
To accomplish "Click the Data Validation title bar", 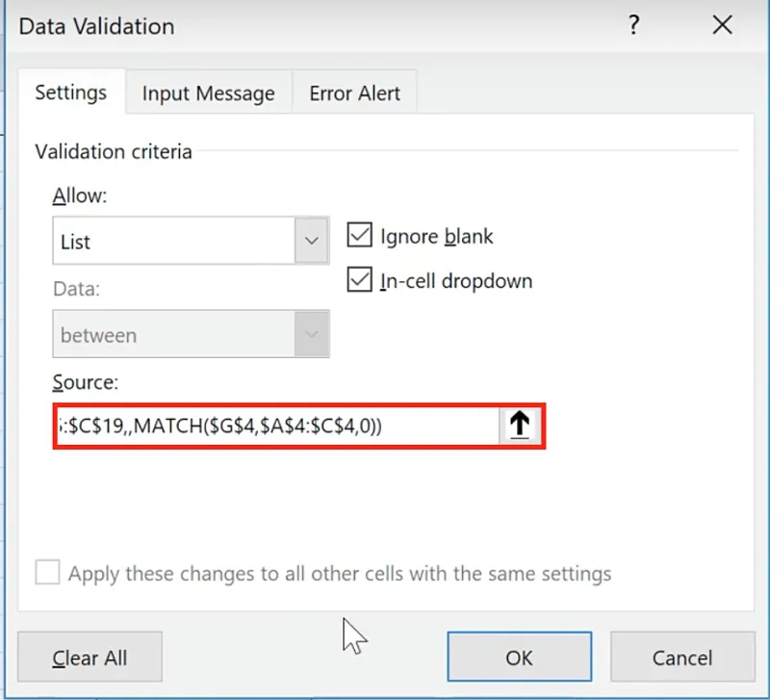I will tap(289, 26).
